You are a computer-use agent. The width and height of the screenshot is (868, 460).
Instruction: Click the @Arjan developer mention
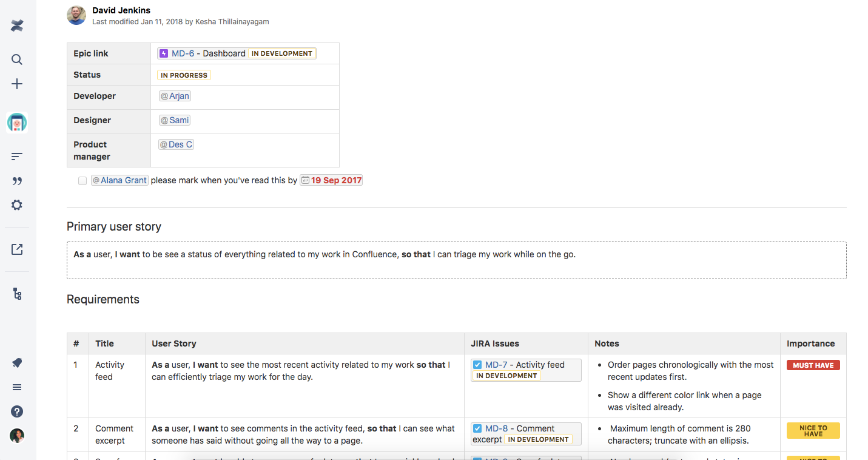175,96
